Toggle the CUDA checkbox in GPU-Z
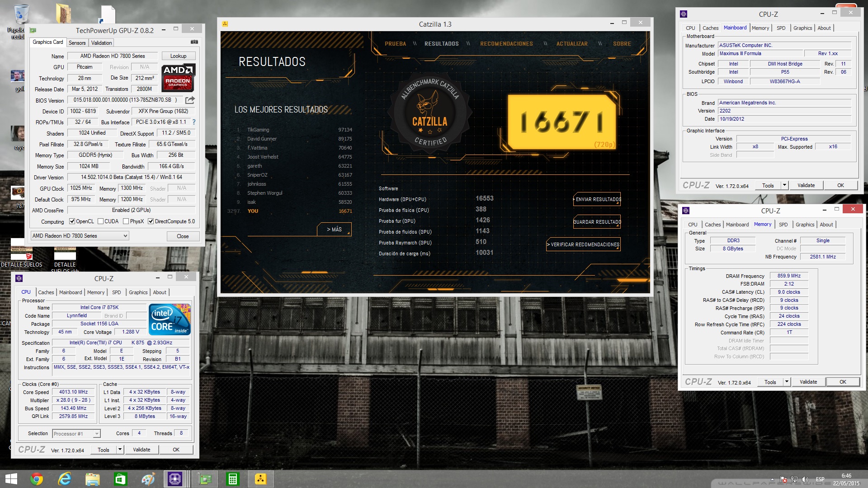This screenshot has width=868, height=488. pos(100,221)
